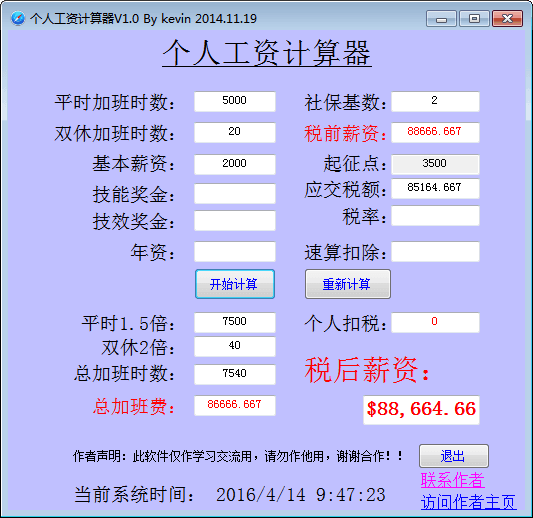
Task: Click the 基本薪资 input field
Action: pyautogui.click(x=235, y=165)
